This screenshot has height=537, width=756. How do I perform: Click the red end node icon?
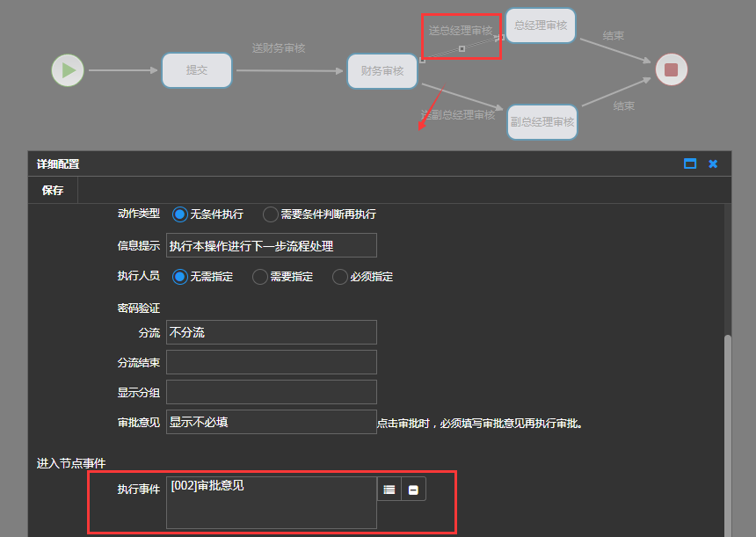point(672,69)
